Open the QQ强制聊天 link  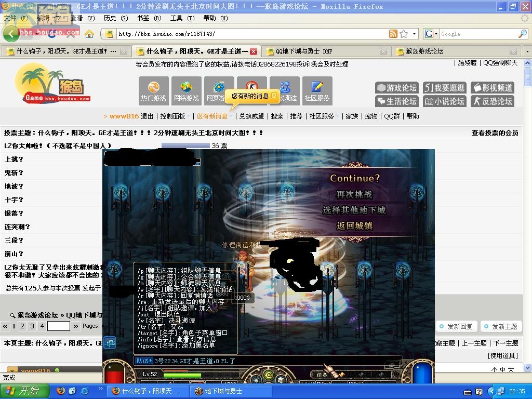[x=500, y=63]
